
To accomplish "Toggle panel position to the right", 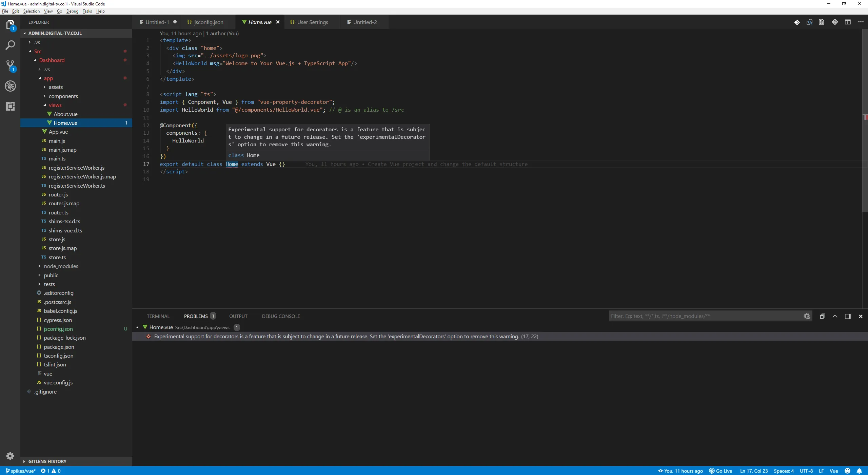I will [x=848, y=316].
